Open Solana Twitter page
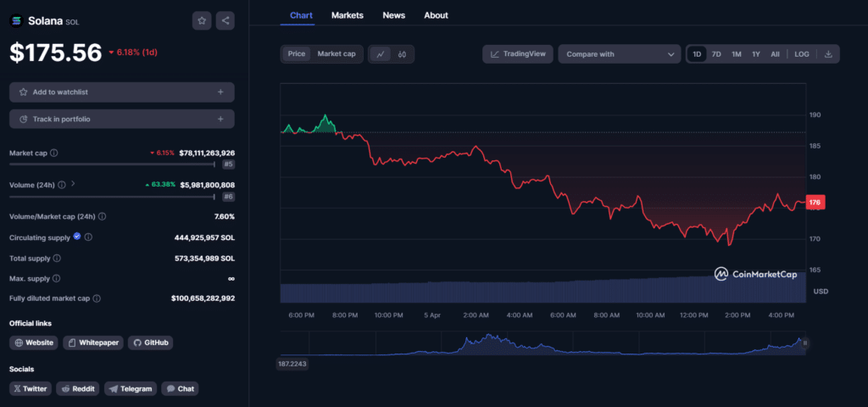The image size is (868, 407). (31, 388)
